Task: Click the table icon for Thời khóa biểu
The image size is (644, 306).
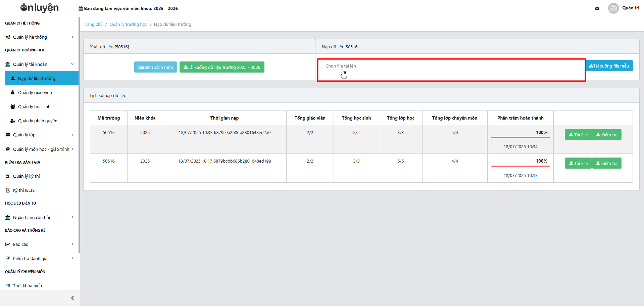Action: [8, 286]
